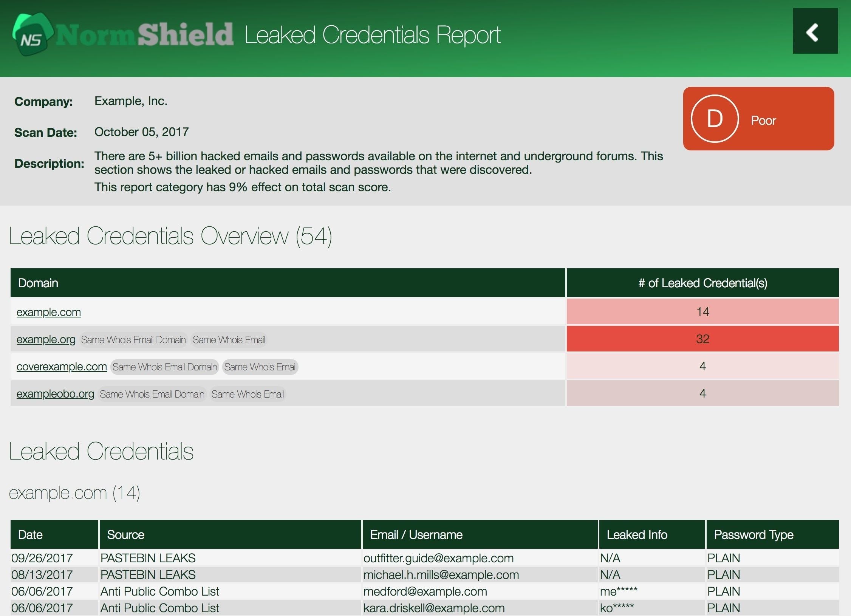The height and width of the screenshot is (616, 851).
Task: Click the email outfitter.guide@example.com
Action: pos(438,558)
